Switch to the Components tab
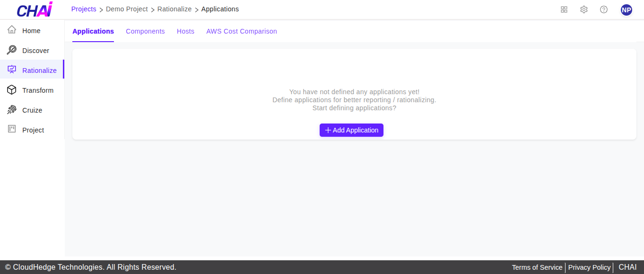The width and height of the screenshot is (644, 274). pyautogui.click(x=145, y=31)
